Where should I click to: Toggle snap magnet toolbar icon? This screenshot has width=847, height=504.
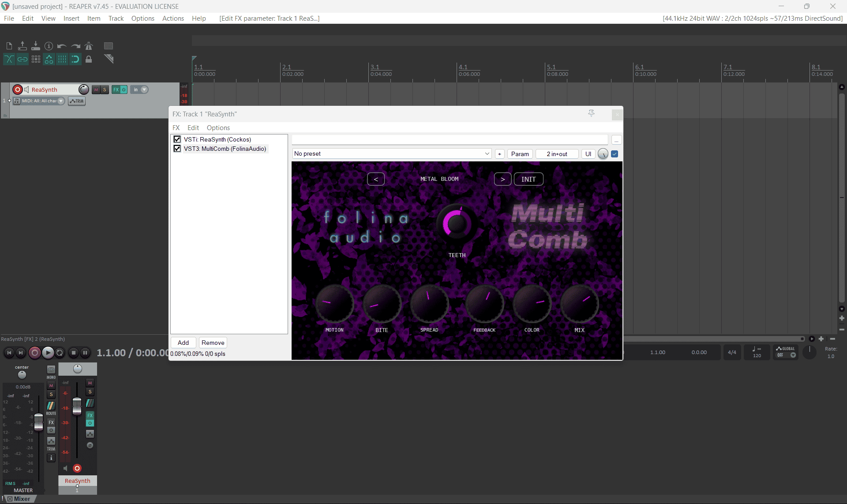[75, 59]
